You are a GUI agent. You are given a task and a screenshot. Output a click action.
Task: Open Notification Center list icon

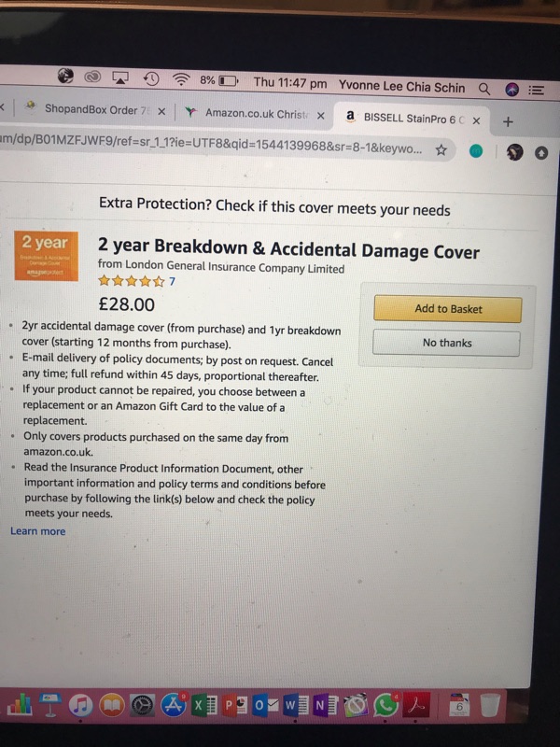coord(536,90)
